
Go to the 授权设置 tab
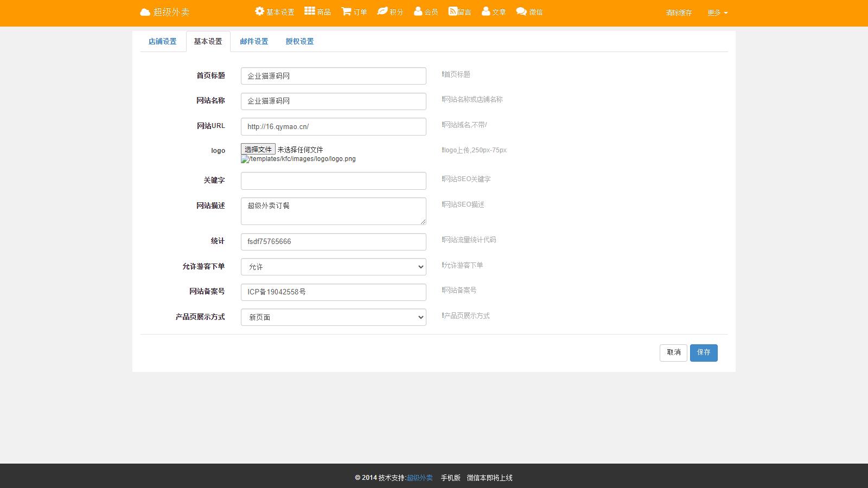tap(299, 41)
